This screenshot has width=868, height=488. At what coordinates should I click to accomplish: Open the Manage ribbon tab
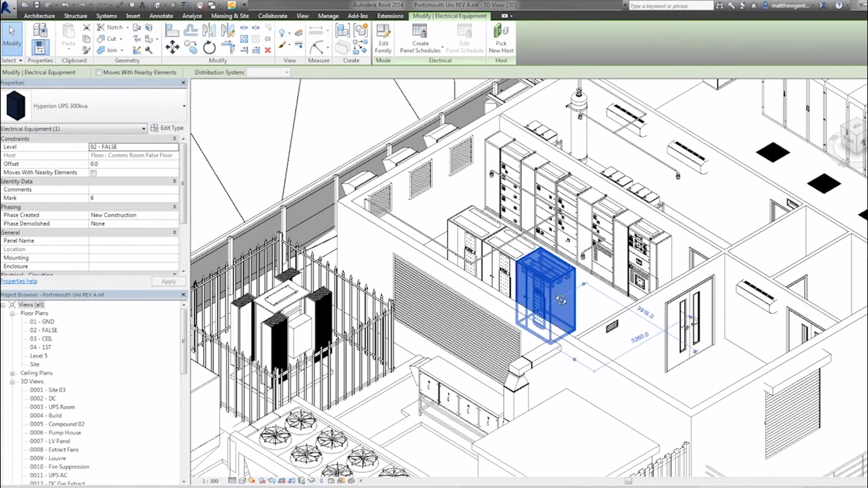click(x=328, y=16)
